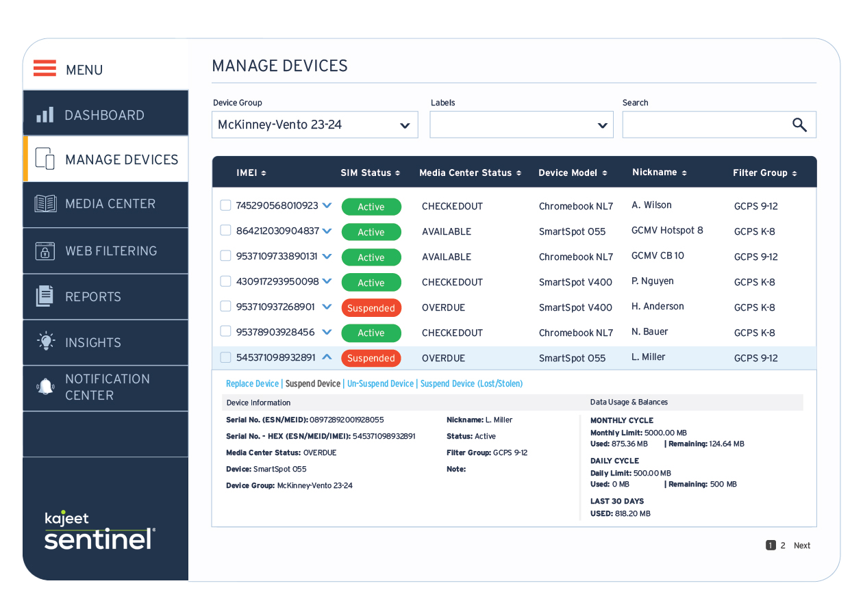Screen dimensions: 863x616
Task: Click the Replace Device link
Action: click(x=252, y=383)
